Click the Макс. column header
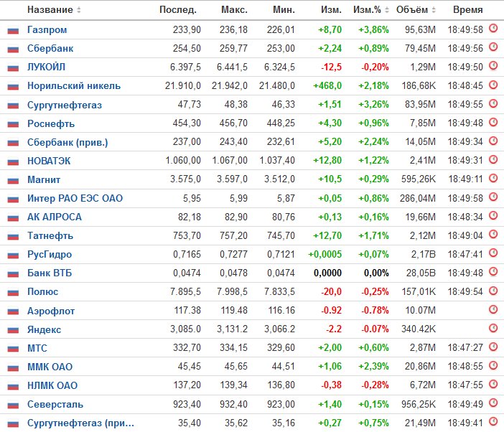Screen dimensions: 504x432 tap(234, 9)
